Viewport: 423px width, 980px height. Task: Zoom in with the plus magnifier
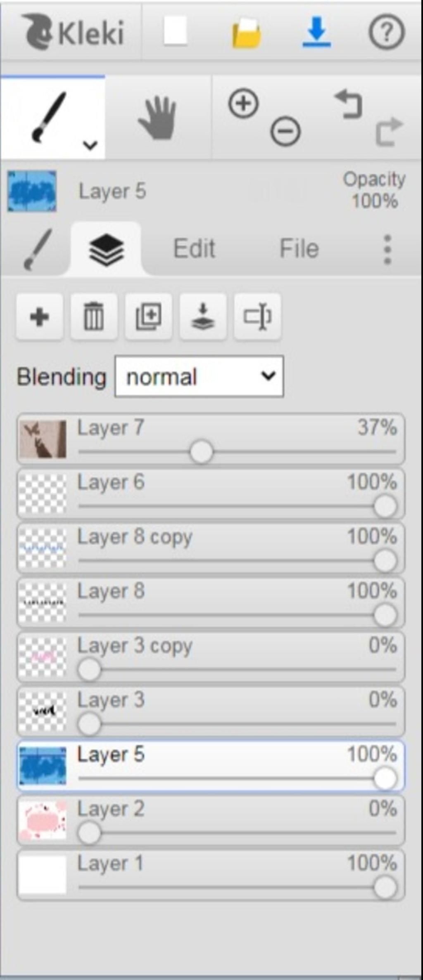[243, 103]
